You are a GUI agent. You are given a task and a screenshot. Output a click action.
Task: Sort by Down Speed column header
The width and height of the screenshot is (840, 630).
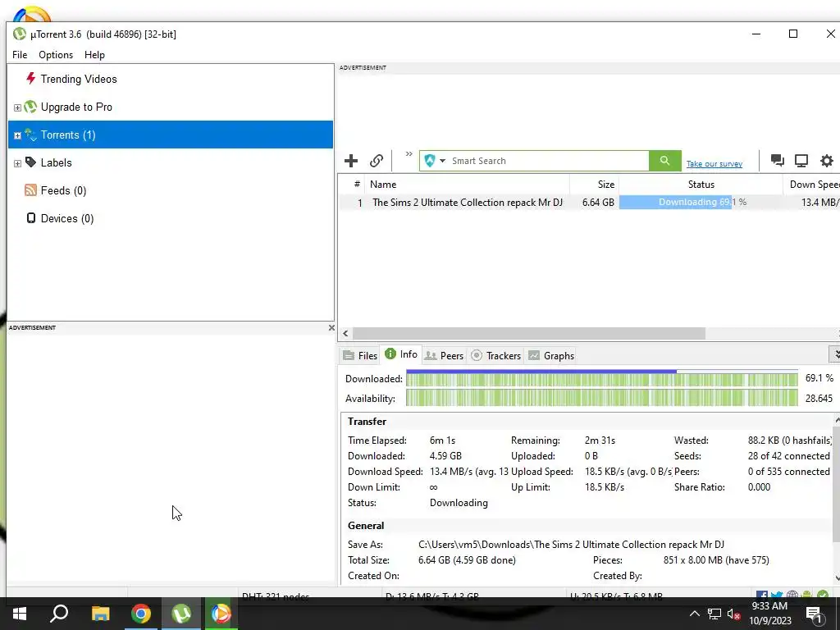811,185
